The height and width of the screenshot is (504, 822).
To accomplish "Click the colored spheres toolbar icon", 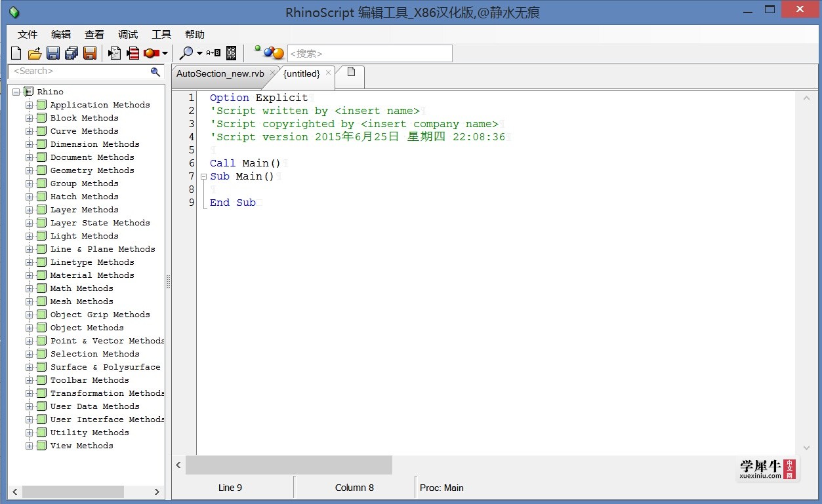I will 269,52.
